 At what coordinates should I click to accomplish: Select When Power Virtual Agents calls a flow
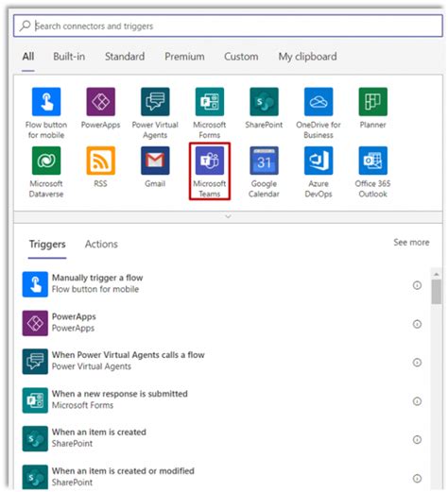(222, 362)
